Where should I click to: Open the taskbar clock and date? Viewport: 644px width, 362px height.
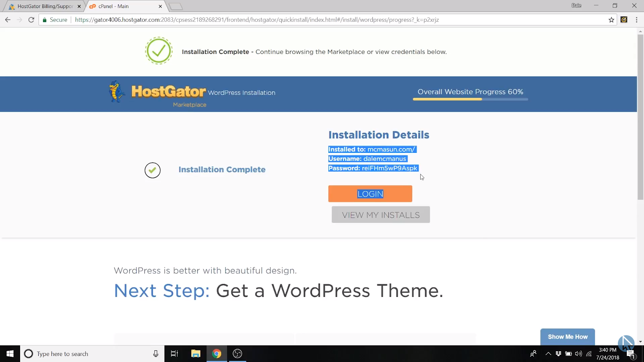(608, 354)
